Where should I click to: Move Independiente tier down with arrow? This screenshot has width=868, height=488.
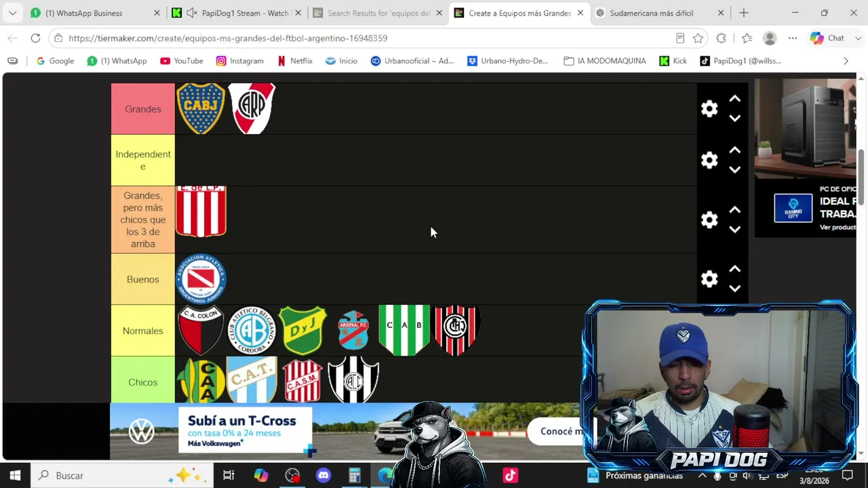pyautogui.click(x=734, y=170)
